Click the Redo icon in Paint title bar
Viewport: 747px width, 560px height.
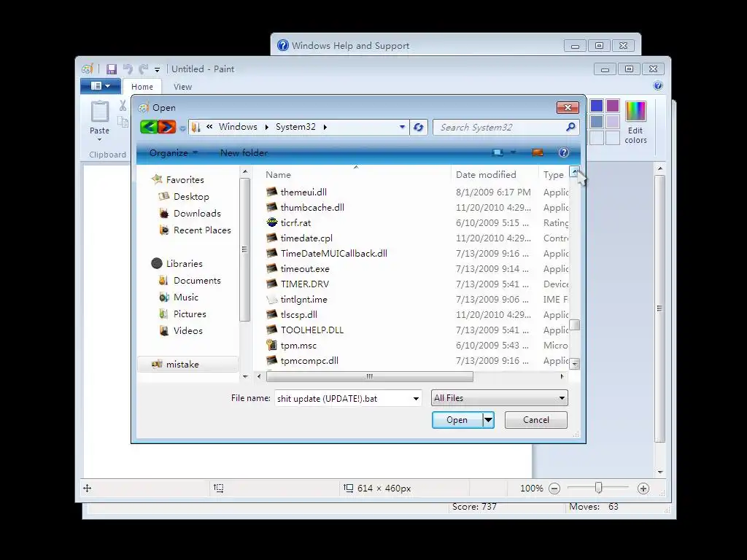[144, 69]
